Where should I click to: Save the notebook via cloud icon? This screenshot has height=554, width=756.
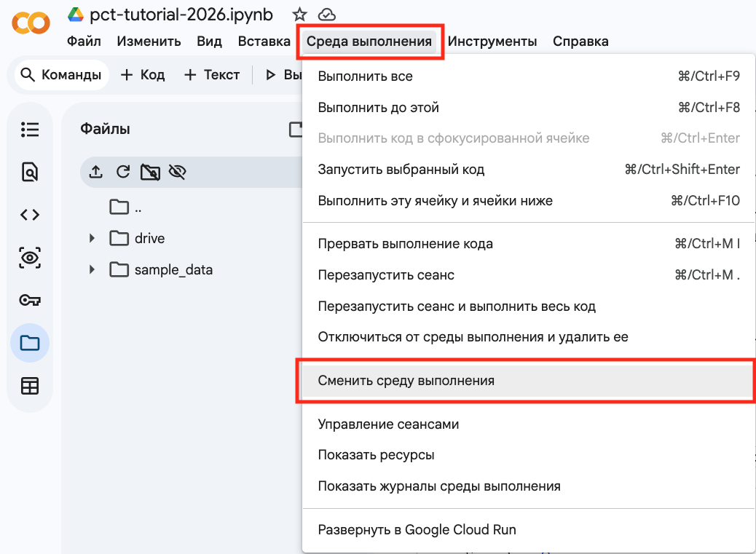328,14
